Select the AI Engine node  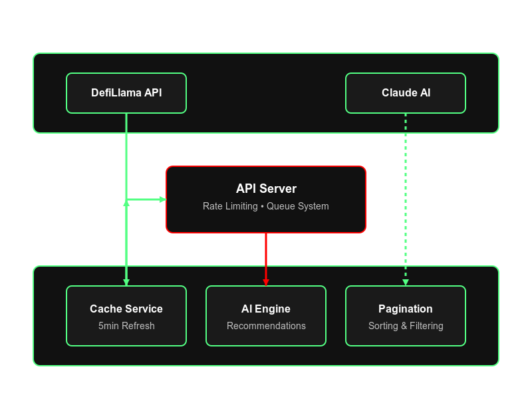[266, 316]
